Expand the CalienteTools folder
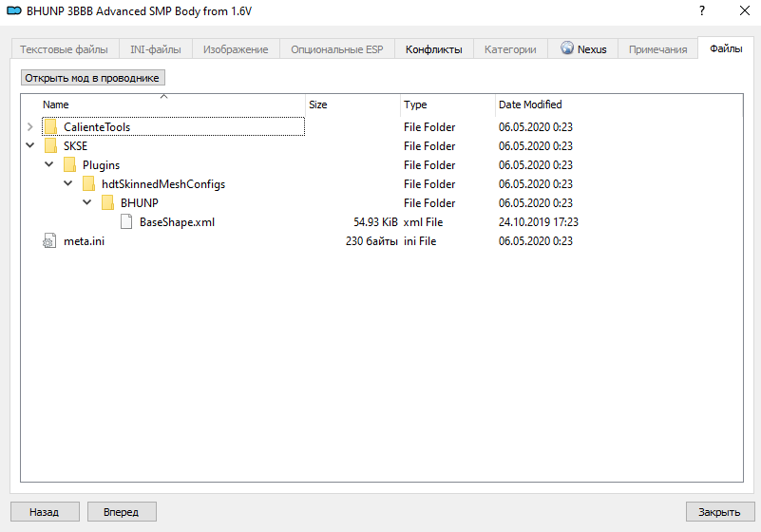The width and height of the screenshot is (761, 532). pyautogui.click(x=30, y=127)
